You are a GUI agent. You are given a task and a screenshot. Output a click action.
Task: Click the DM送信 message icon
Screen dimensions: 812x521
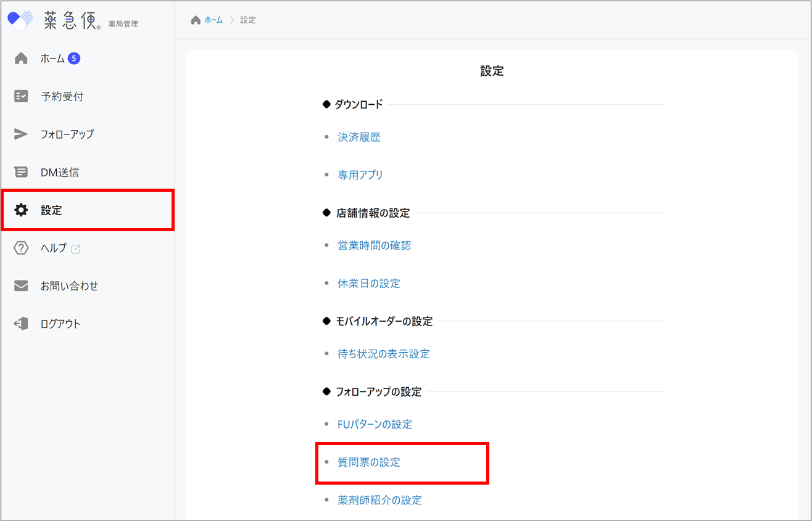[21, 173]
